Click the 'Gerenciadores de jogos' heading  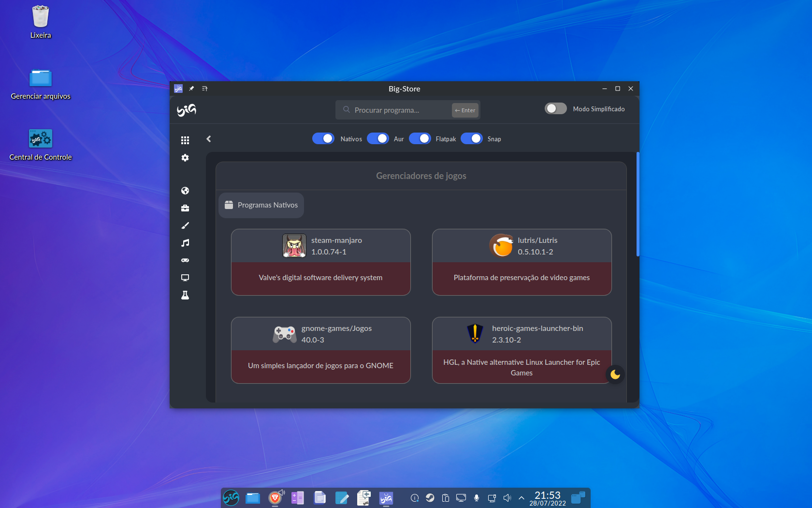coord(421,176)
